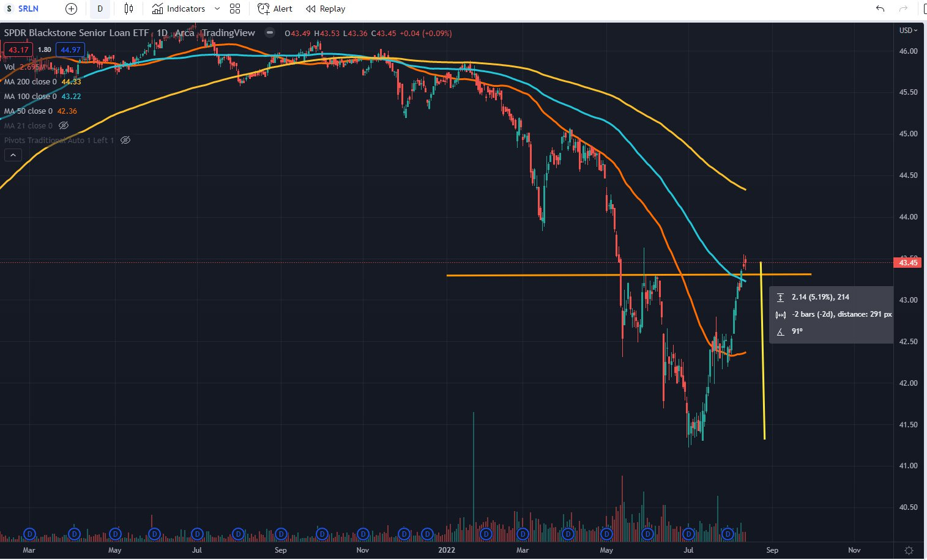927x560 pixels.
Task: Click the 2.14 (5.19%) measurement readout
Action: pyautogui.click(x=821, y=297)
